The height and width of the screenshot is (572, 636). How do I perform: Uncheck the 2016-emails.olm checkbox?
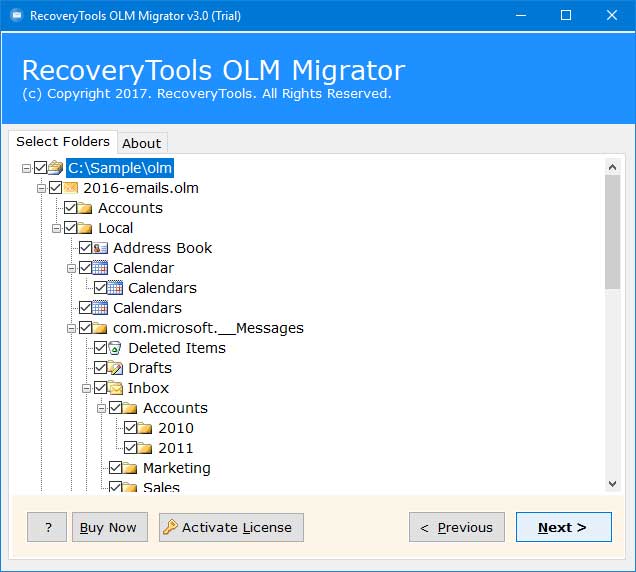55,188
